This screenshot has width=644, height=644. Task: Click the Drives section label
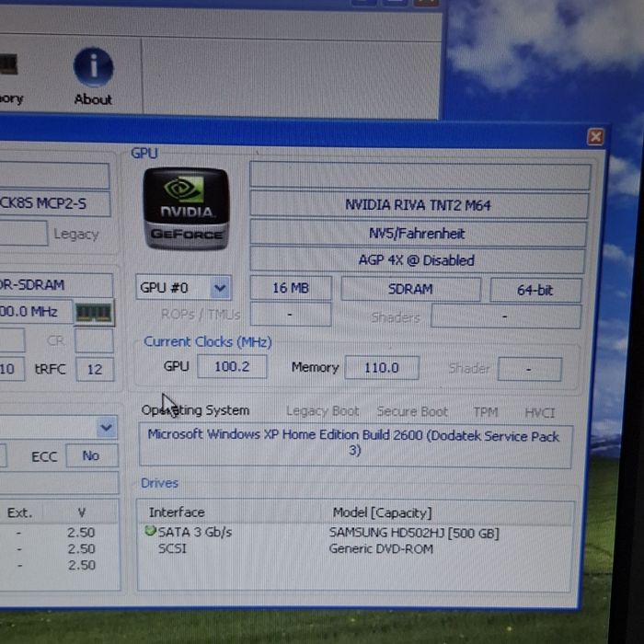tap(159, 483)
